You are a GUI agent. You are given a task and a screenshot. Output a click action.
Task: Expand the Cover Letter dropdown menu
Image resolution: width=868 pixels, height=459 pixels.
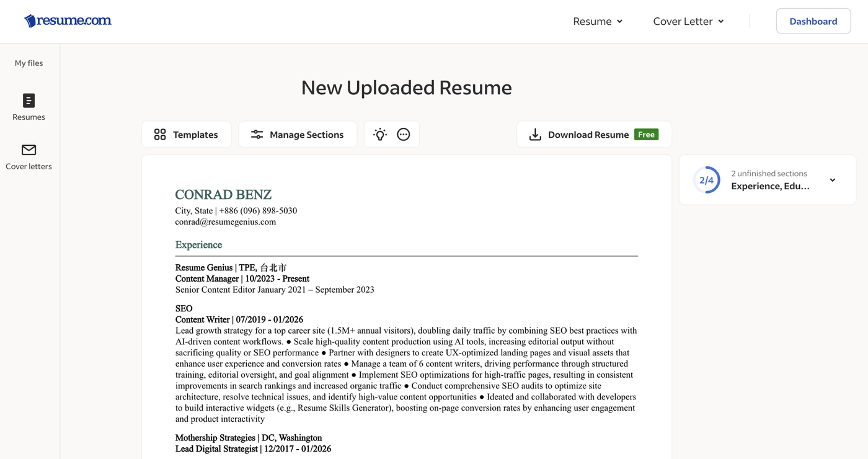[688, 21]
